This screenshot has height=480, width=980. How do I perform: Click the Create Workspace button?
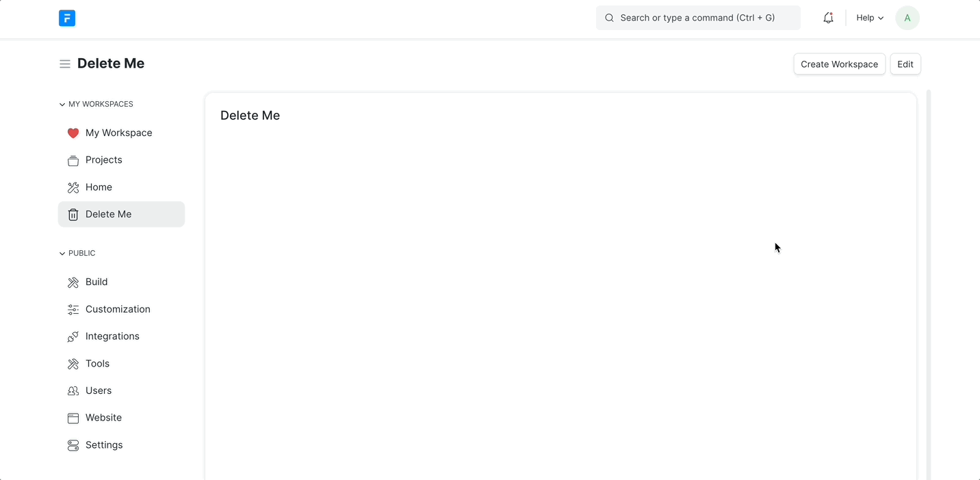point(839,64)
